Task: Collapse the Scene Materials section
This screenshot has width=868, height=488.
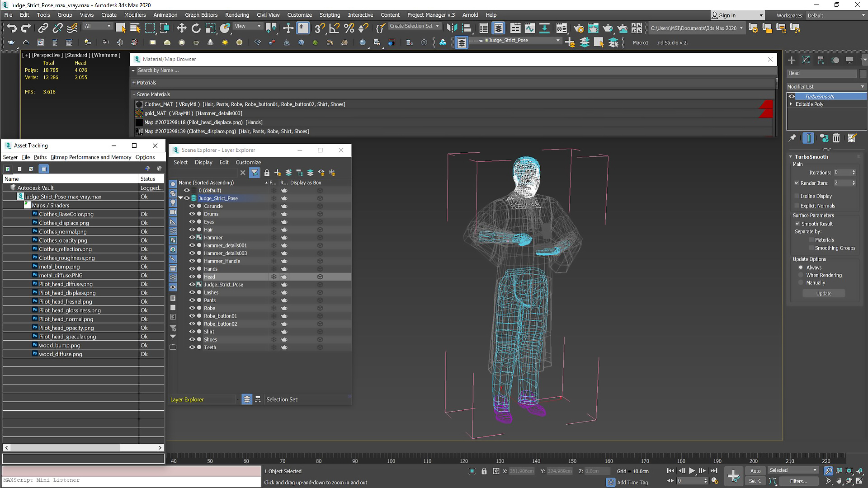Action: (x=134, y=94)
